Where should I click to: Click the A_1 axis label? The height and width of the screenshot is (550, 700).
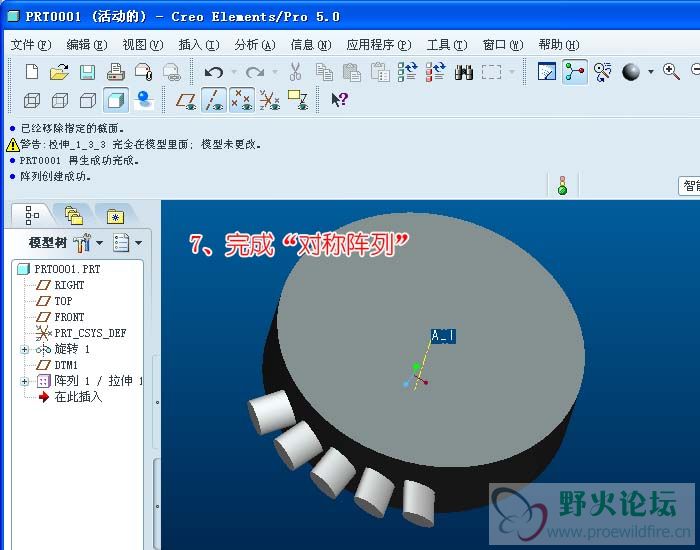pos(443,336)
